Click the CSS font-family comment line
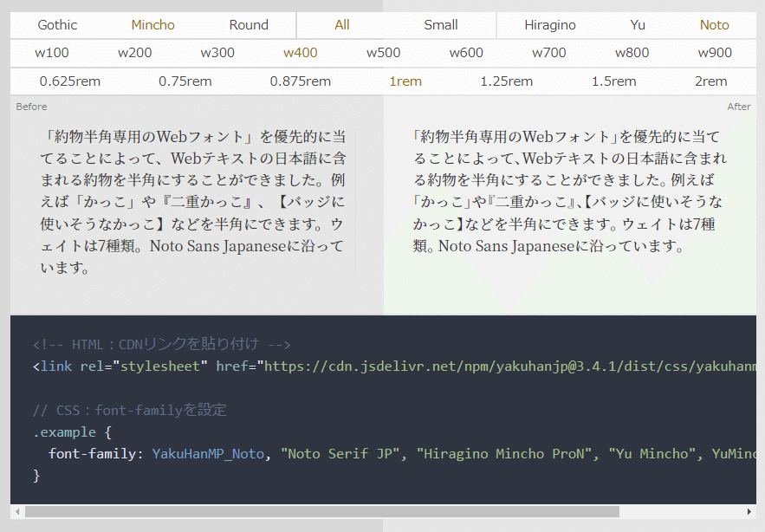 tap(129, 410)
